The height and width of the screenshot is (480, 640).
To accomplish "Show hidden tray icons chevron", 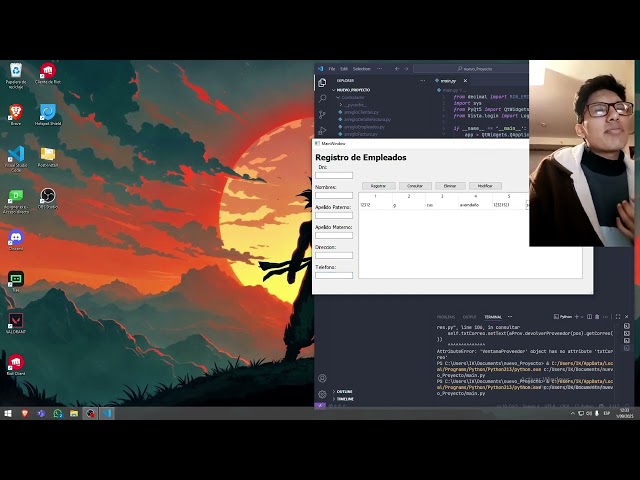I will coord(573,413).
